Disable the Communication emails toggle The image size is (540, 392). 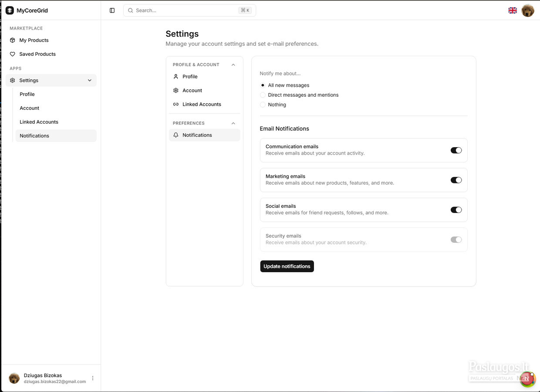pos(456,150)
